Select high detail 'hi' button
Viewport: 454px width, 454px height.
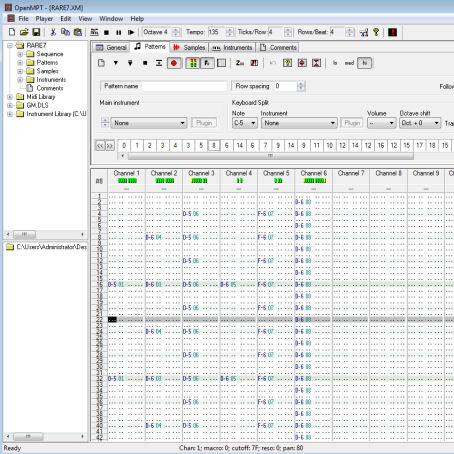pyautogui.click(x=364, y=63)
